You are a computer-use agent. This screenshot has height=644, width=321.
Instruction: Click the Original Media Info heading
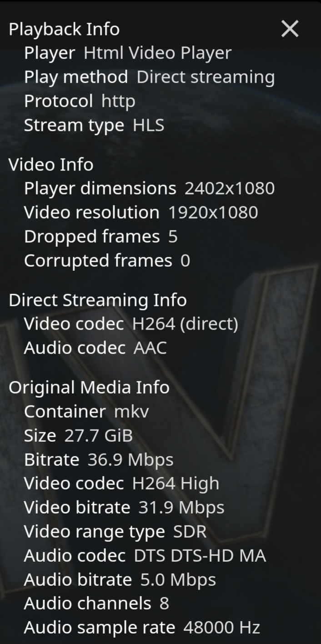tap(89, 387)
